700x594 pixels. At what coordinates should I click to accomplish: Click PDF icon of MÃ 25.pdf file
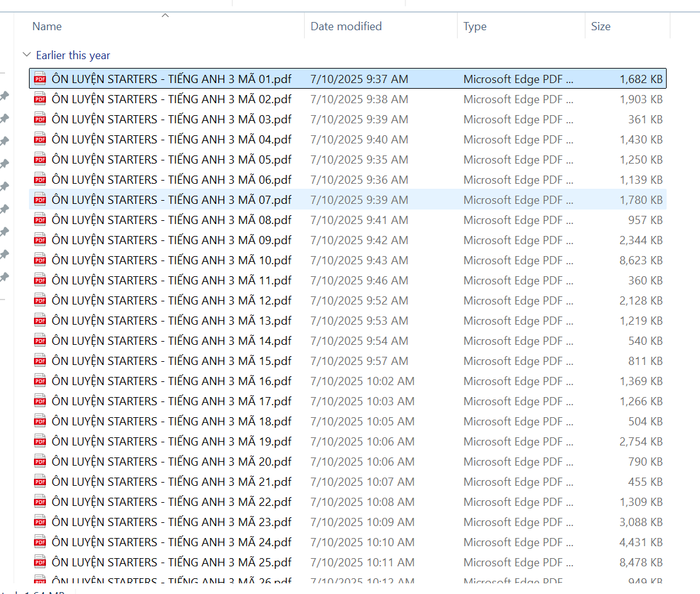(40, 563)
